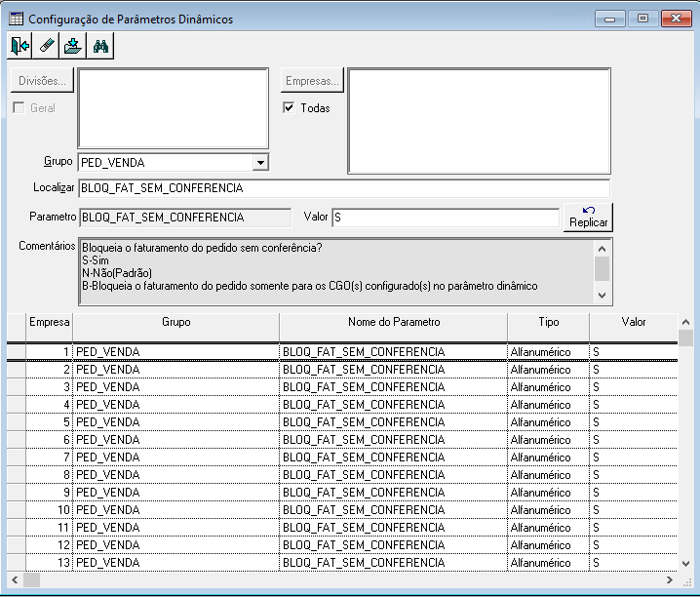This screenshot has height=597, width=700.
Task: Open search with the binoculars icon
Action: (x=100, y=46)
